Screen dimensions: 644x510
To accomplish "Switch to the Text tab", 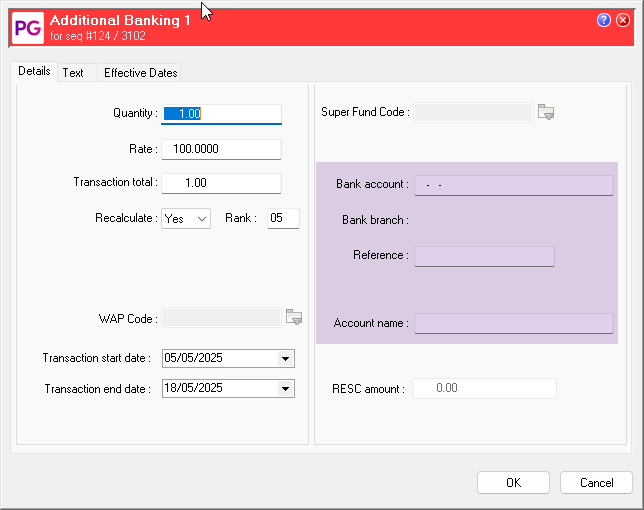I will (x=73, y=73).
